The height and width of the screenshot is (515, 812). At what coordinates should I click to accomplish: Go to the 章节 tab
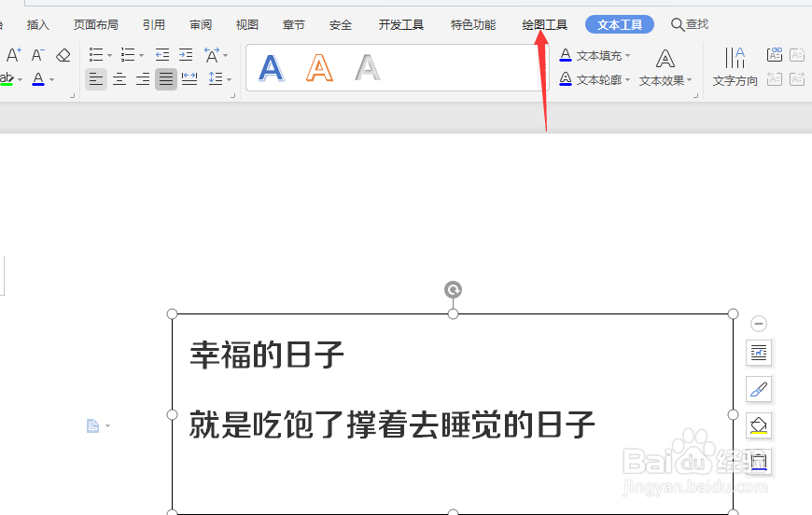pyautogui.click(x=294, y=25)
